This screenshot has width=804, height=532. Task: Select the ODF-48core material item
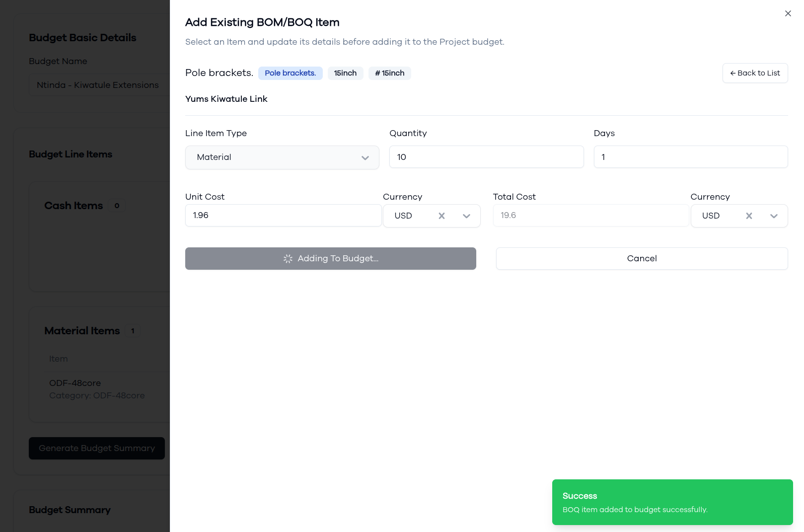tap(75, 383)
